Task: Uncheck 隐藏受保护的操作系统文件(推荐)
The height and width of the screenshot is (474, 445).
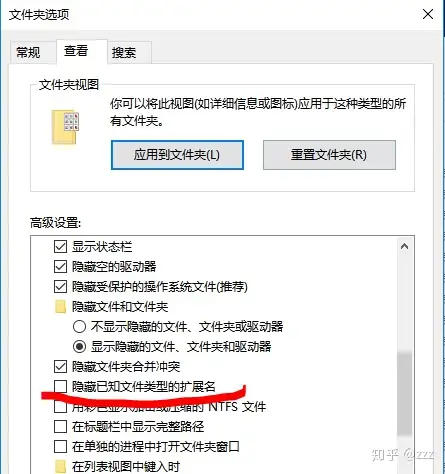Action: point(60,287)
